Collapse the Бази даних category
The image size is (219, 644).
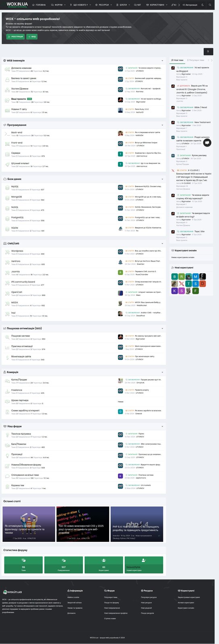pyautogui.click(x=163, y=179)
